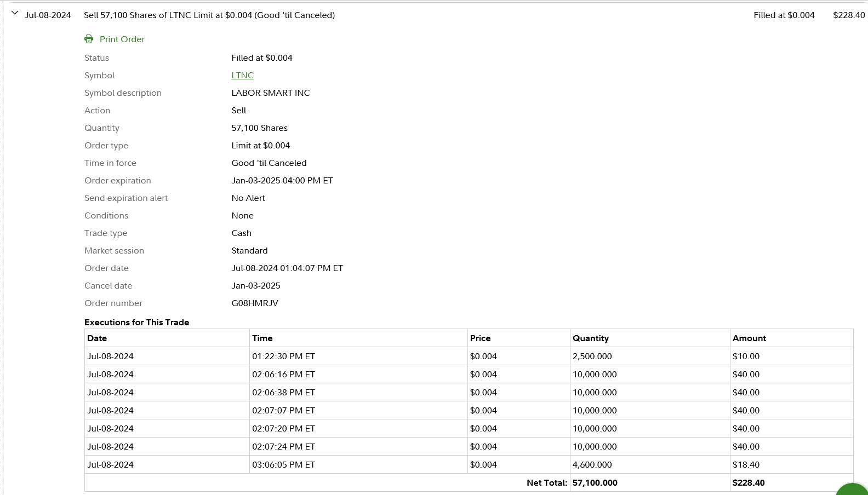Collapse the Jul-08-2024 order details chevron
Screen dimensions: 868x495
coord(15,13)
